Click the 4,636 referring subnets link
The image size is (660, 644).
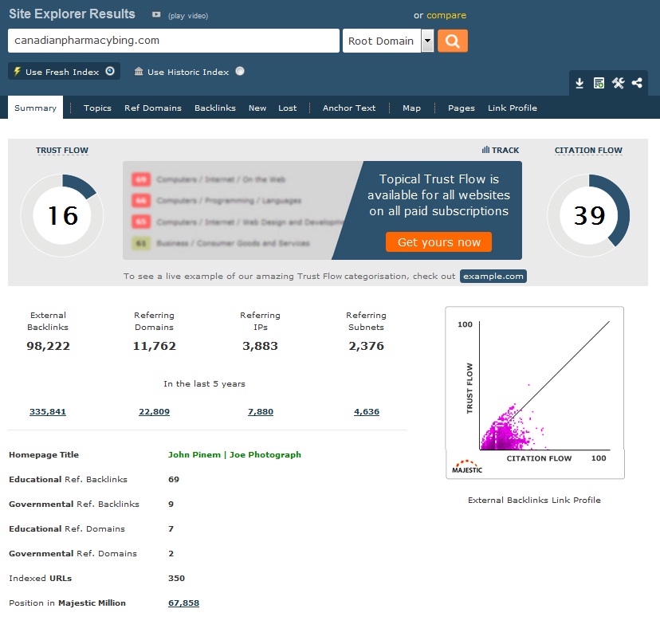(x=367, y=411)
